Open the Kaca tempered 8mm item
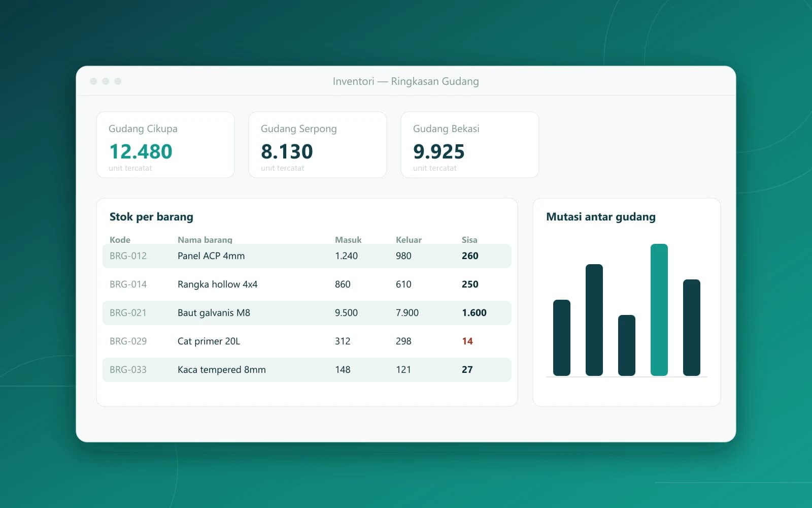This screenshot has width=812, height=508. coord(222,370)
